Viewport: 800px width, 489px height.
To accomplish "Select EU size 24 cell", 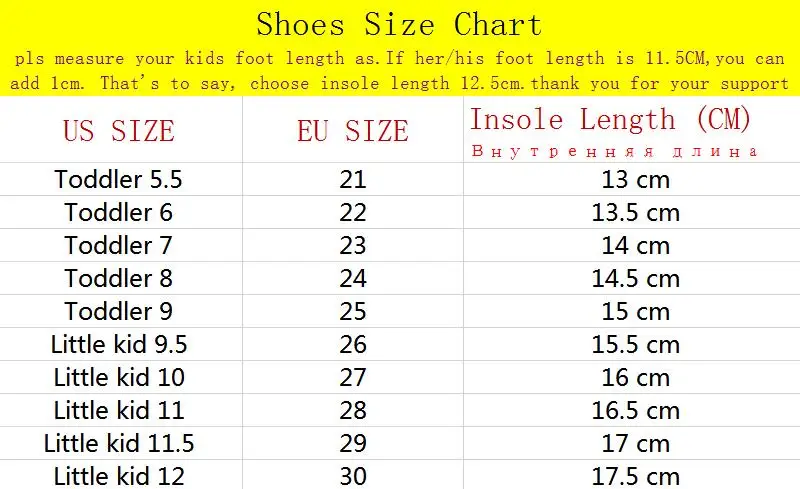I will [x=353, y=279].
